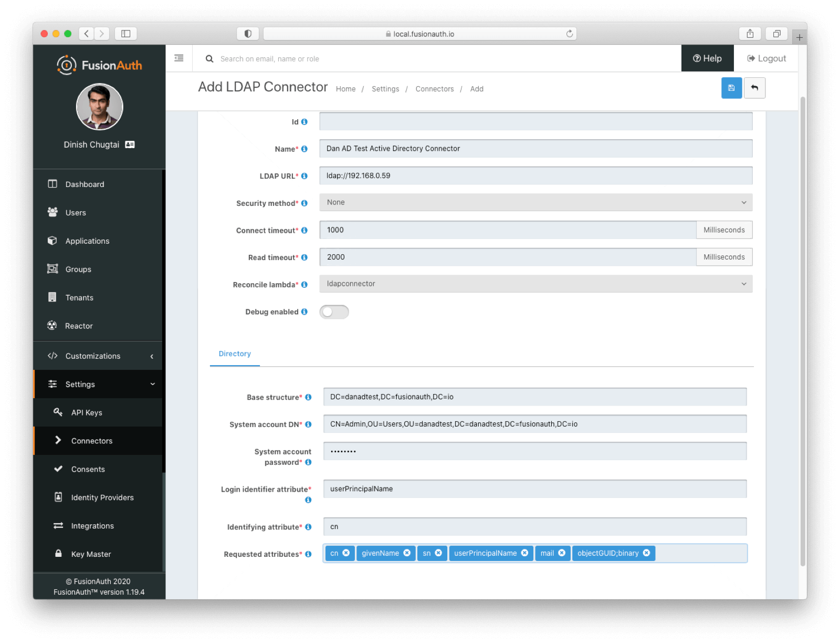This screenshot has height=643, width=840.
Task: Click the System account password field
Action: point(535,451)
